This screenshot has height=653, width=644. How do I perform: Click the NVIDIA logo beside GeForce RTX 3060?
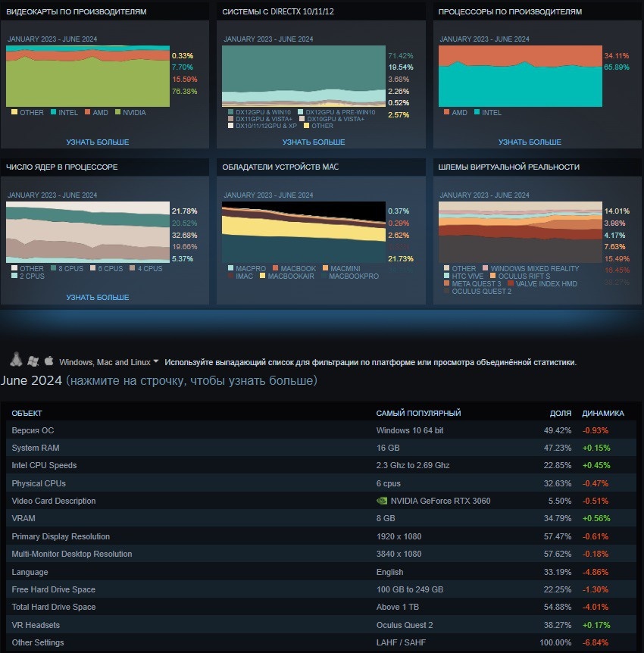(382, 501)
